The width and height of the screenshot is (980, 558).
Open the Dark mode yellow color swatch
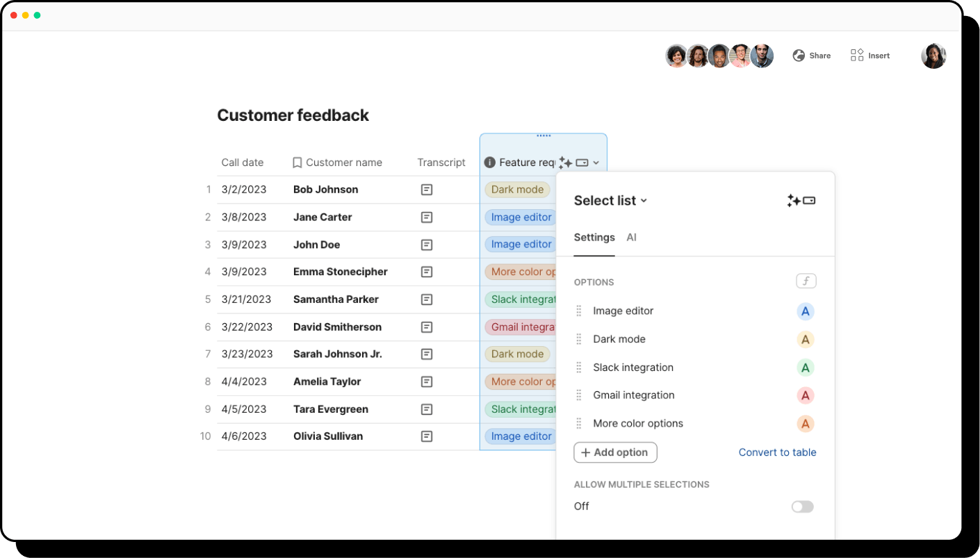coord(805,340)
